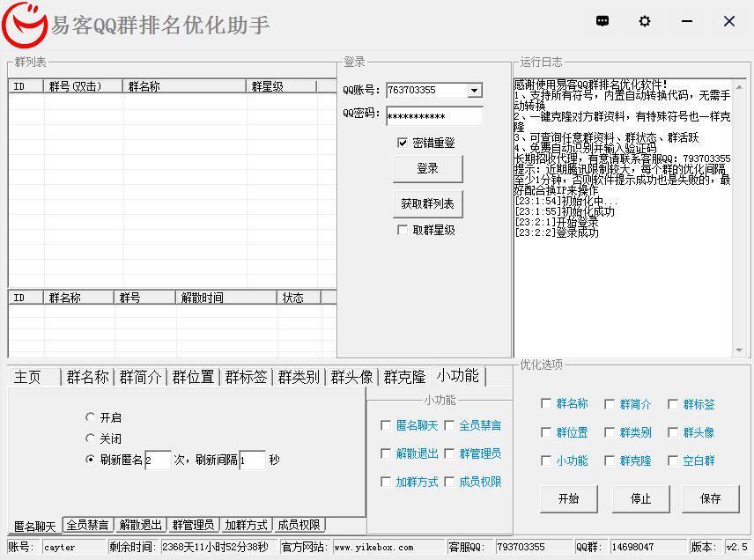Screen dimensions: 754x560
Task: Open the 解散退出 bottom tab
Action: (x=140, y=525)
